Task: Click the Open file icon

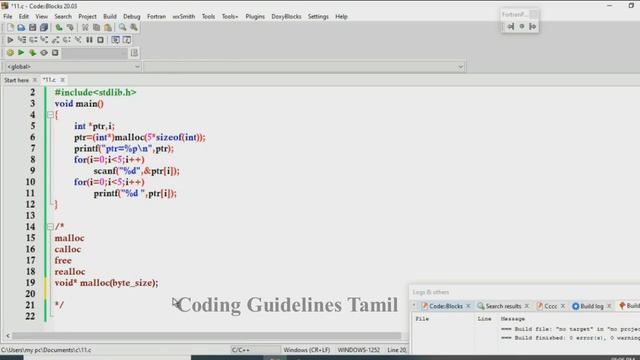Action: coord(21,27)
